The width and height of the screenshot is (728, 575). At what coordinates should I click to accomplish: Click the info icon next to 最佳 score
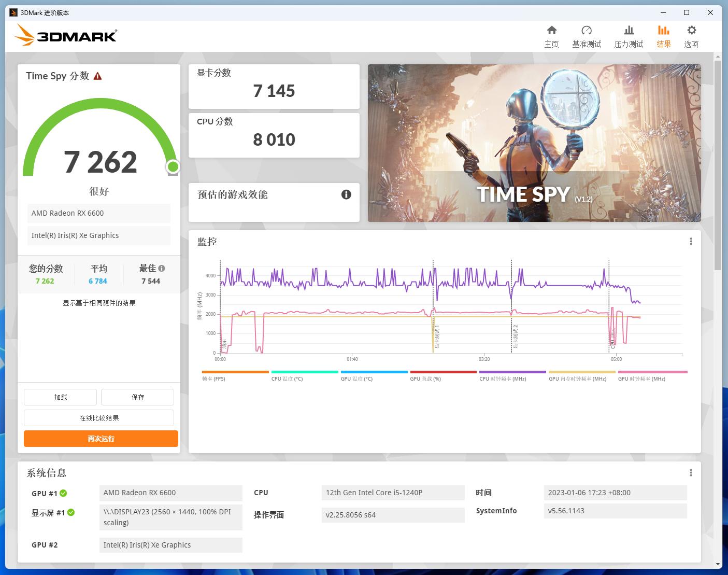pos(162,268)
